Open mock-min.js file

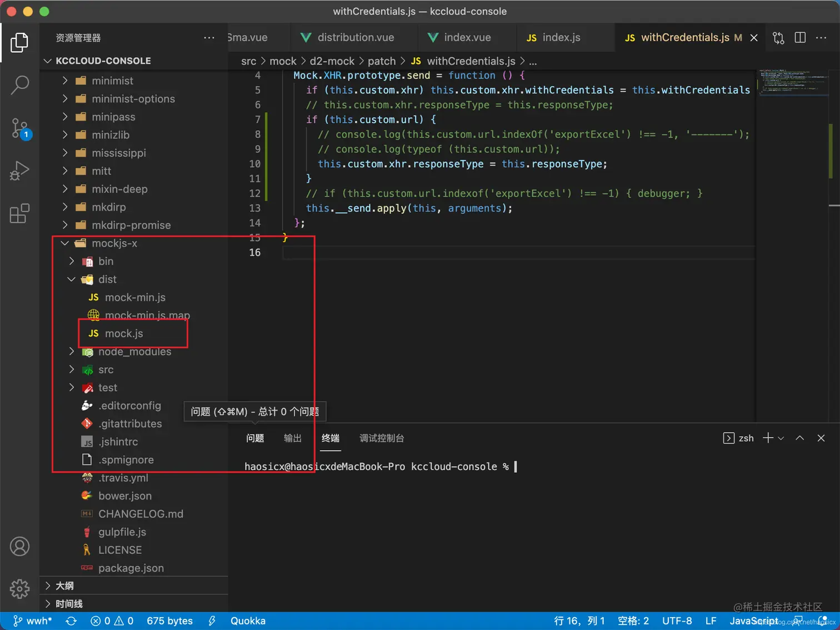pos(135,297)
